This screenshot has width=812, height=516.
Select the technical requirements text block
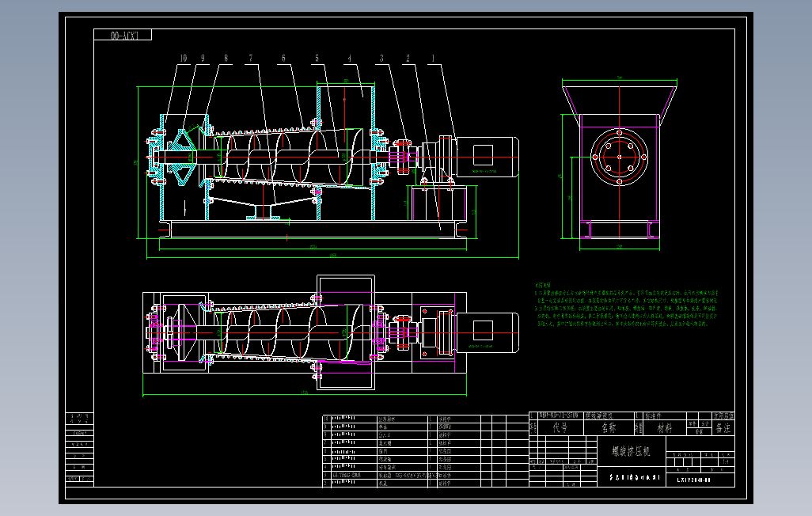point(626,305)
